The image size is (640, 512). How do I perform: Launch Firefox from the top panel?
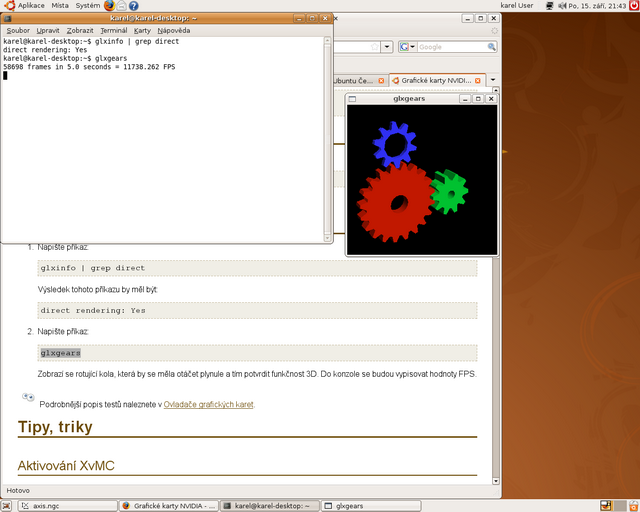[x=109, y=6]
